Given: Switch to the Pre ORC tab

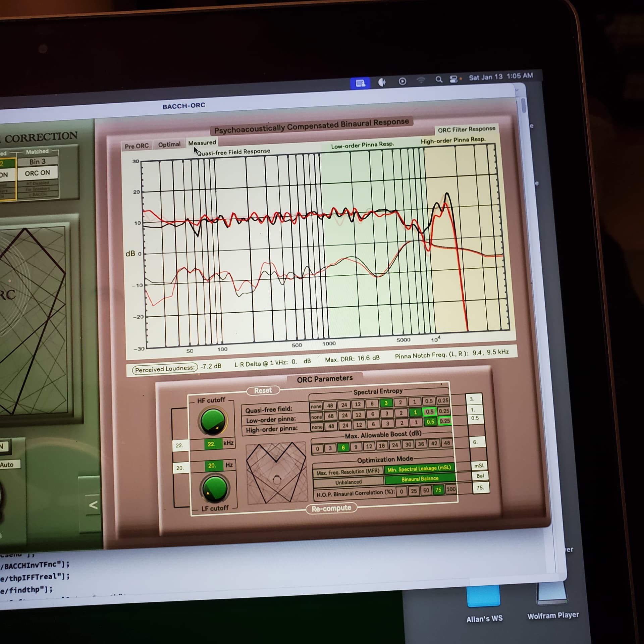Looking at the screenshot, I should point(137,146).
